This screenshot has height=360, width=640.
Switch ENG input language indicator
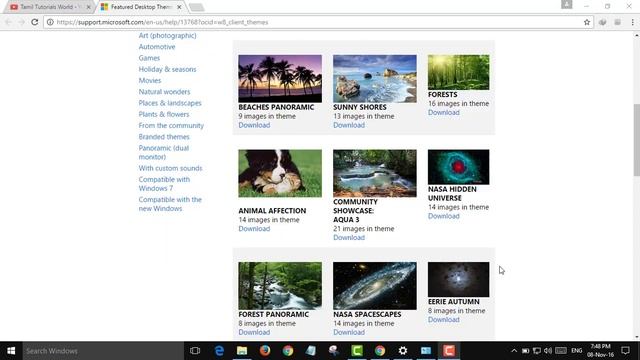point(576,351)
